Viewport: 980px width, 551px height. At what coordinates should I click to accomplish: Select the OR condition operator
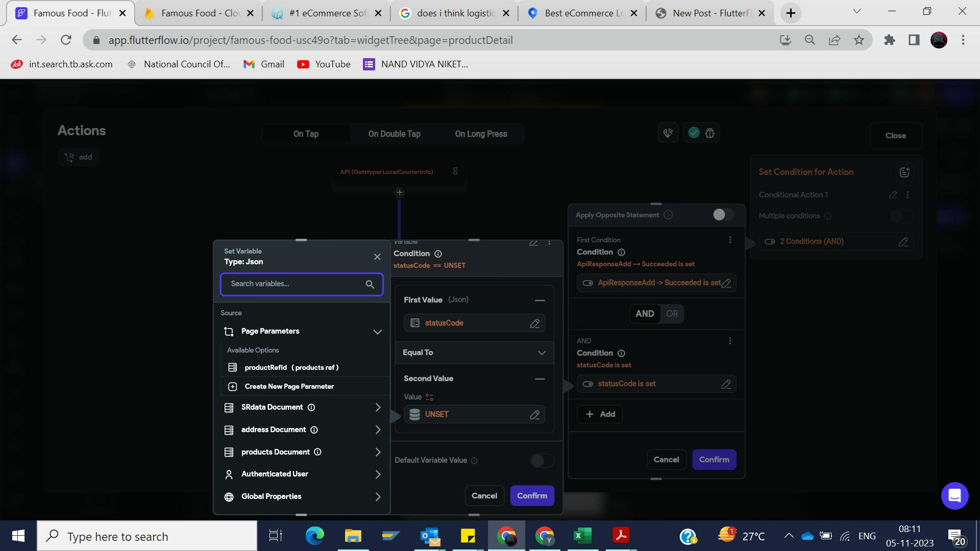(672, 314)
